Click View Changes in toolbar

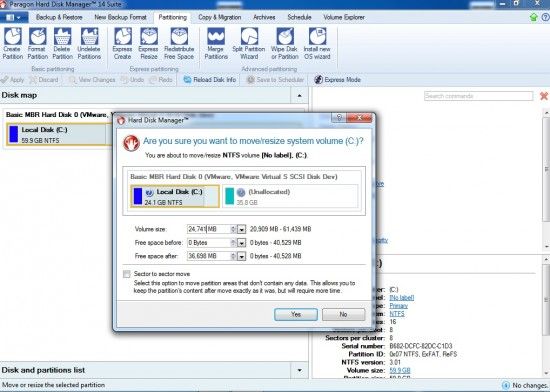click(92, 80)
